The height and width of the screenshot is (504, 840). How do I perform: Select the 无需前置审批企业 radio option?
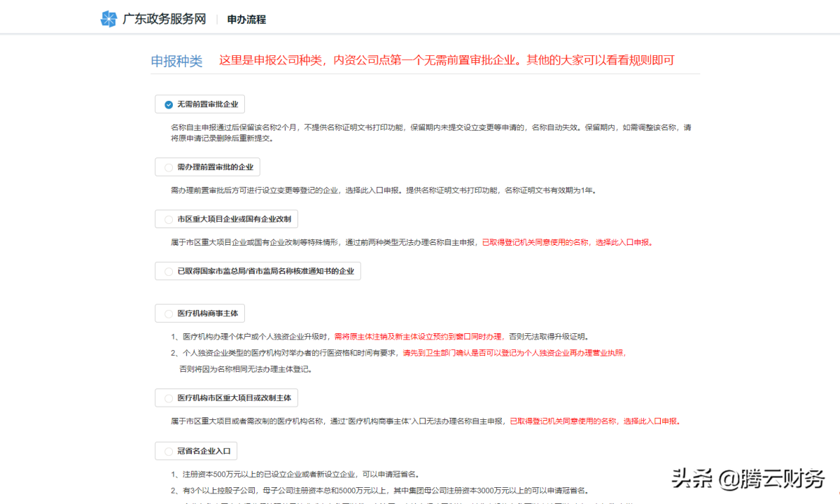169,105
